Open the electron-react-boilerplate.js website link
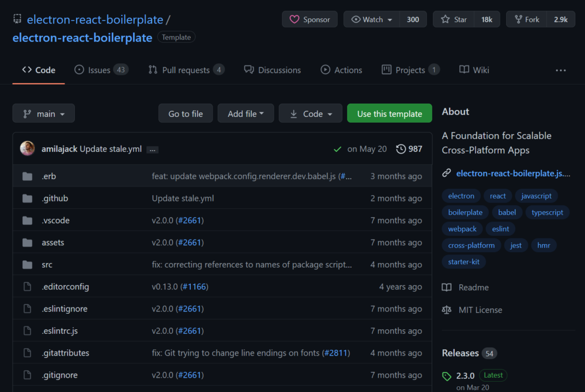 (513, 173)
